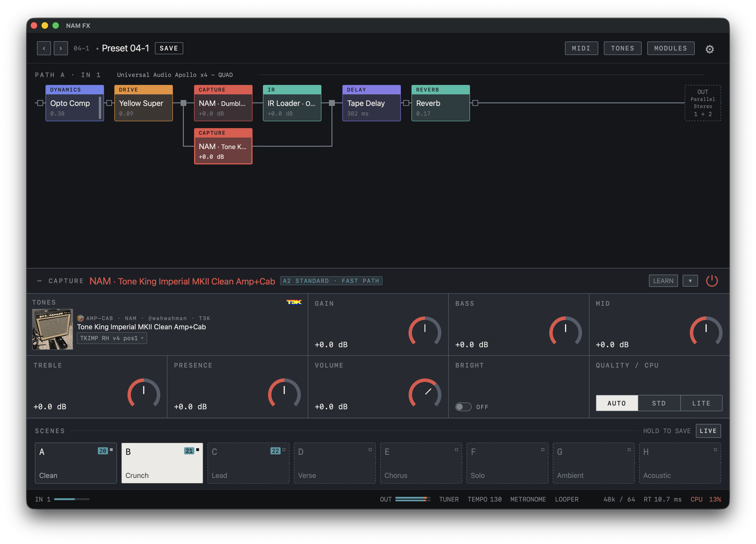Click the MIDI badge 22 on scene C

click(x=275, y=451)
